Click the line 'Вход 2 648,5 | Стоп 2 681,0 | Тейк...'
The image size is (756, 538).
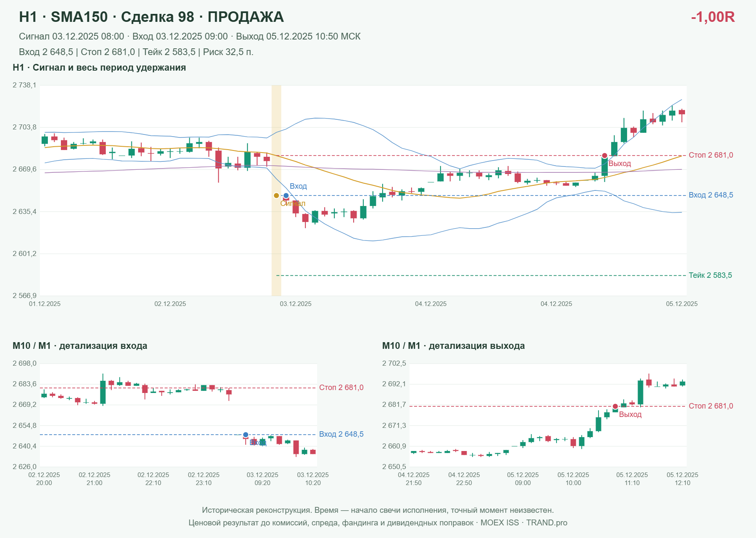click(x=136, y=52)
